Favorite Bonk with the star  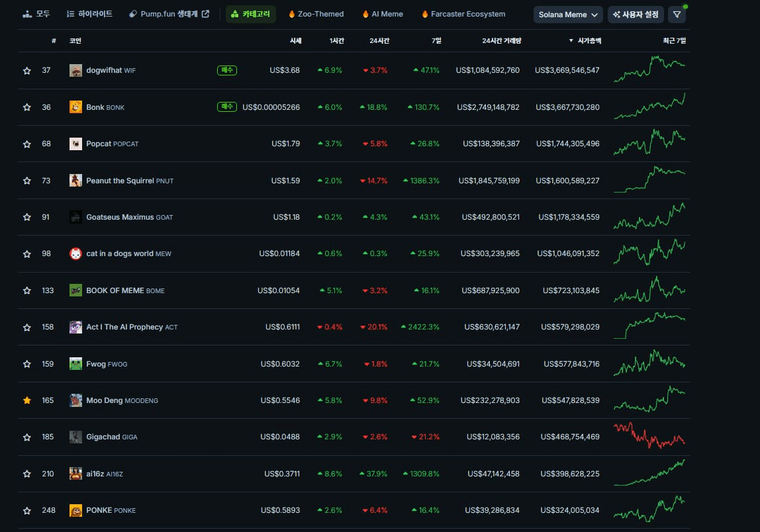coord(27,107)
